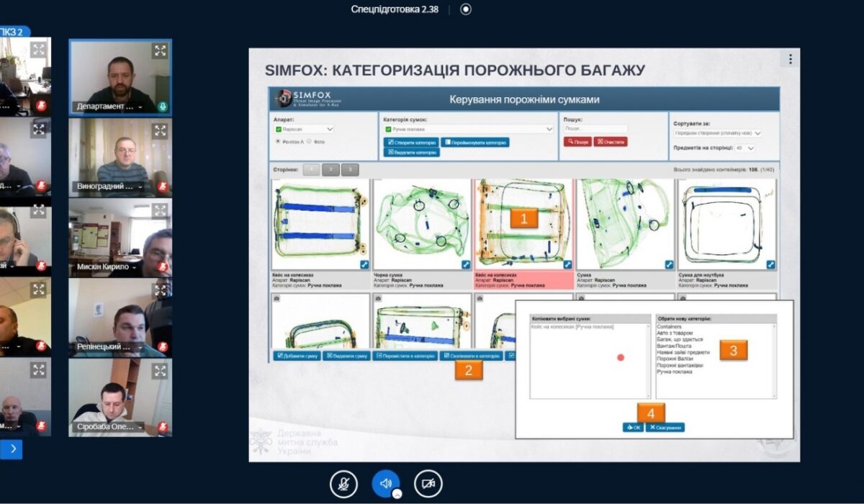Screen dimensions: 864x504
Task: Open Сортувати за dropdown
Action: (x=718, y=133)
